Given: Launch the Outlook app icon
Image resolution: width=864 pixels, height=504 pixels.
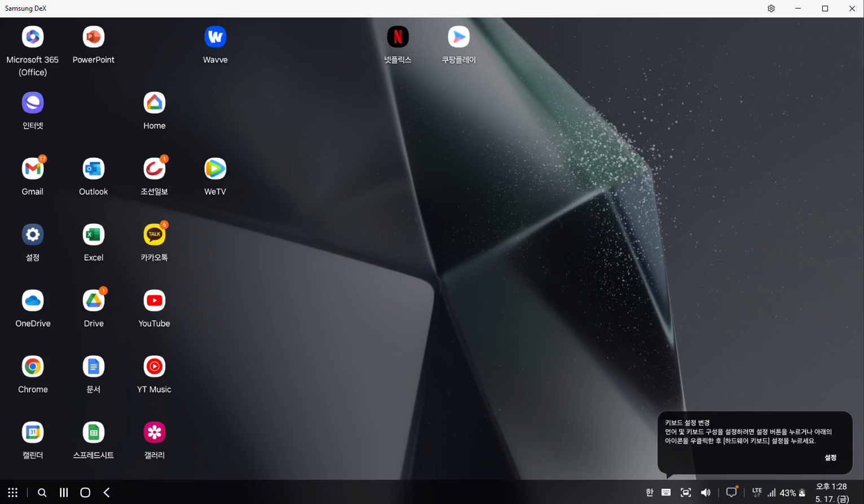Looking at the screenshot, I should [x=94, y=169].
